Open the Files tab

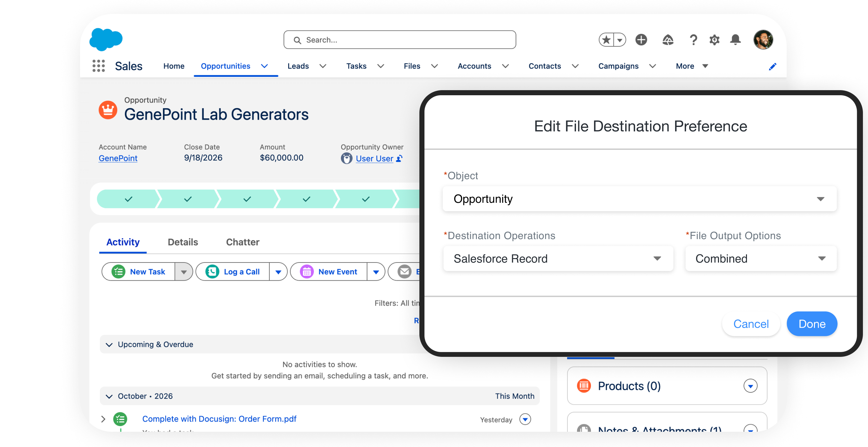coord(412,66)
